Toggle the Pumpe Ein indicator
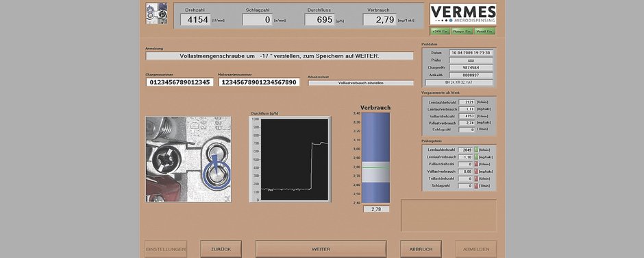This screenshot has width=644, height=258. [462, 32]
